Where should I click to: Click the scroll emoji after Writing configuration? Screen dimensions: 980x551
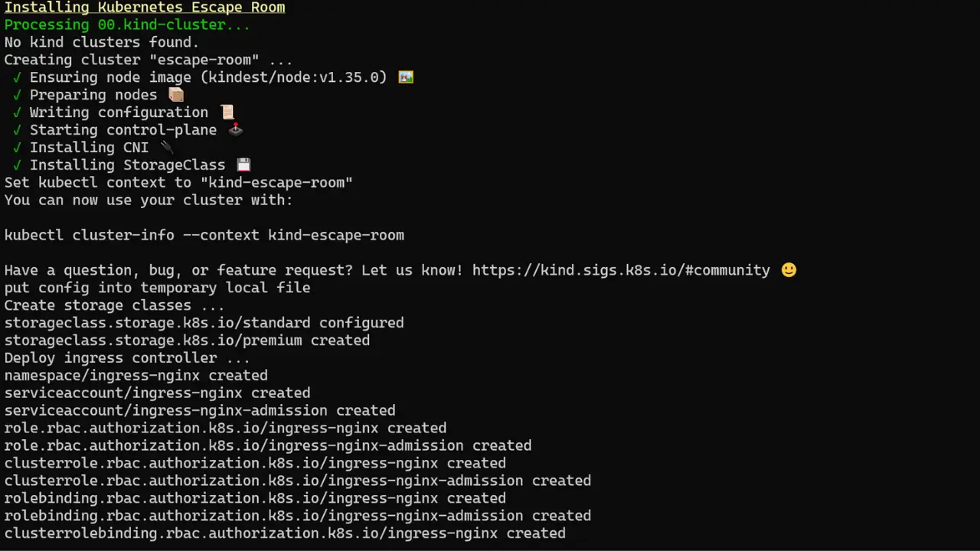point(227,112)
